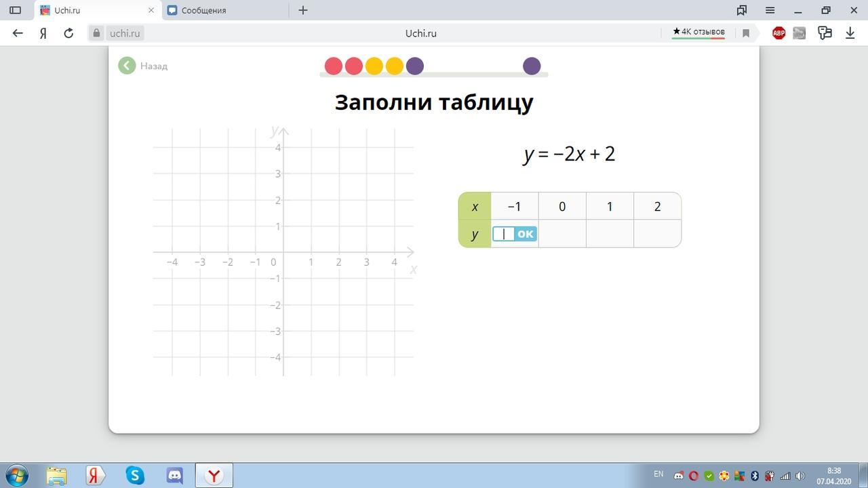Click the formula y = −2x + 2
The width and height of the screenshot is (868, 488).
570,154
